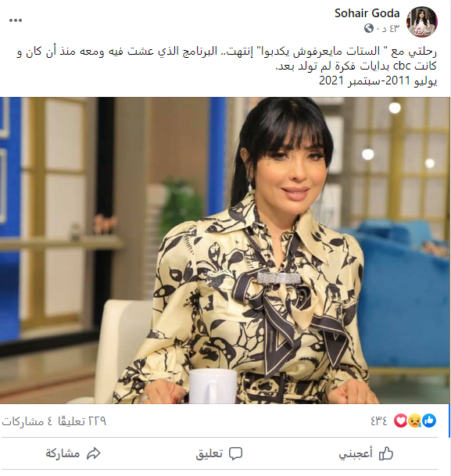Open the post timestamp ٤٣ د
The image size is (451, 476).
tap(388, 29)
